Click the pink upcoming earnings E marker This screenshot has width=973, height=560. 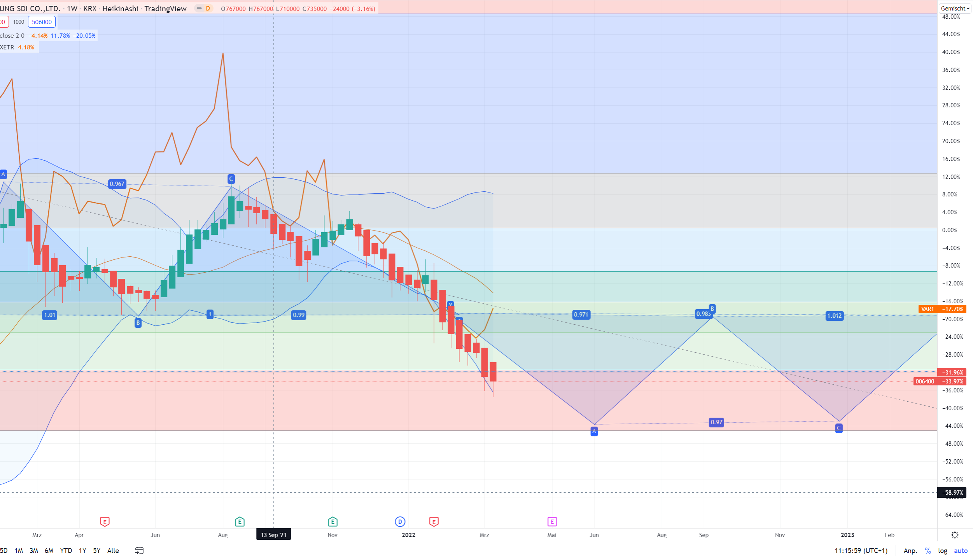click(552, 521)
